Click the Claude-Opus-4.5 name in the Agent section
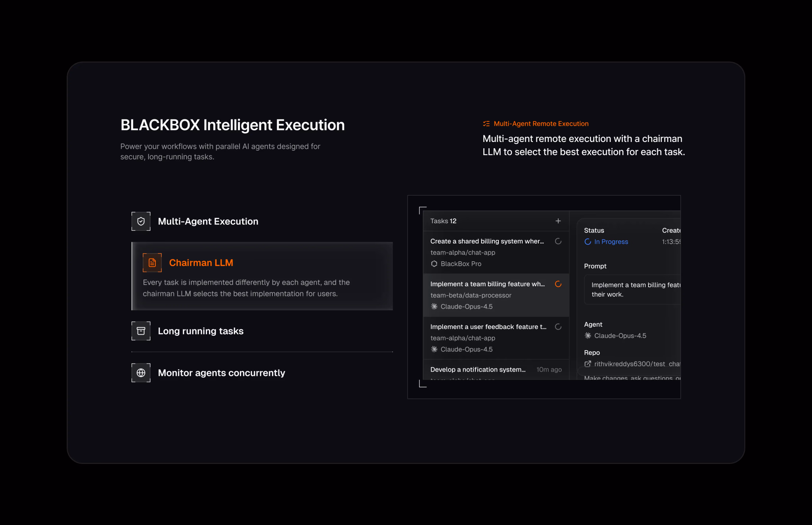The width and height of the screenshot is (812, 525). tap(620, 335)
